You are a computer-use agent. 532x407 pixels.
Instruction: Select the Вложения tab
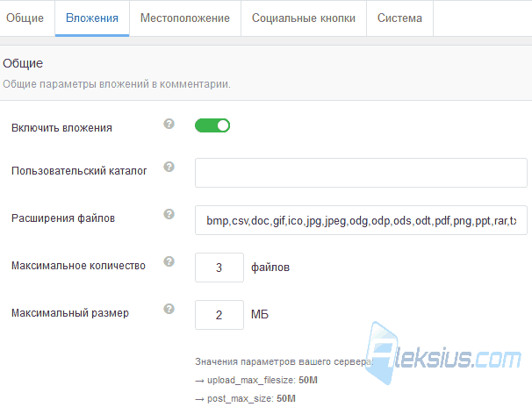click(92, 18)
